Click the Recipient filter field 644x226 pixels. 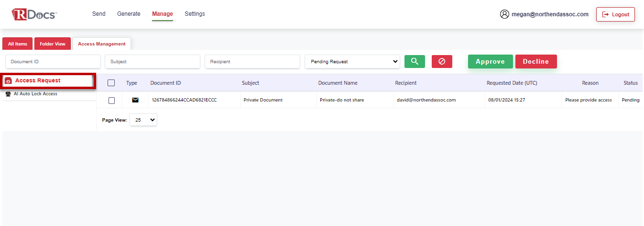(252, 61)
